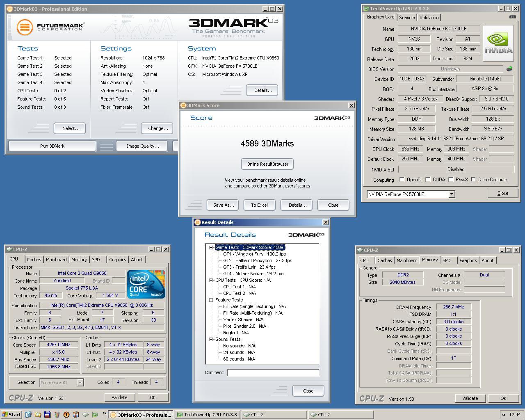Enable the DirectCompute checkbox in GPU-Z
Viewport: 525px width, 420px height.
pos(473,180)
